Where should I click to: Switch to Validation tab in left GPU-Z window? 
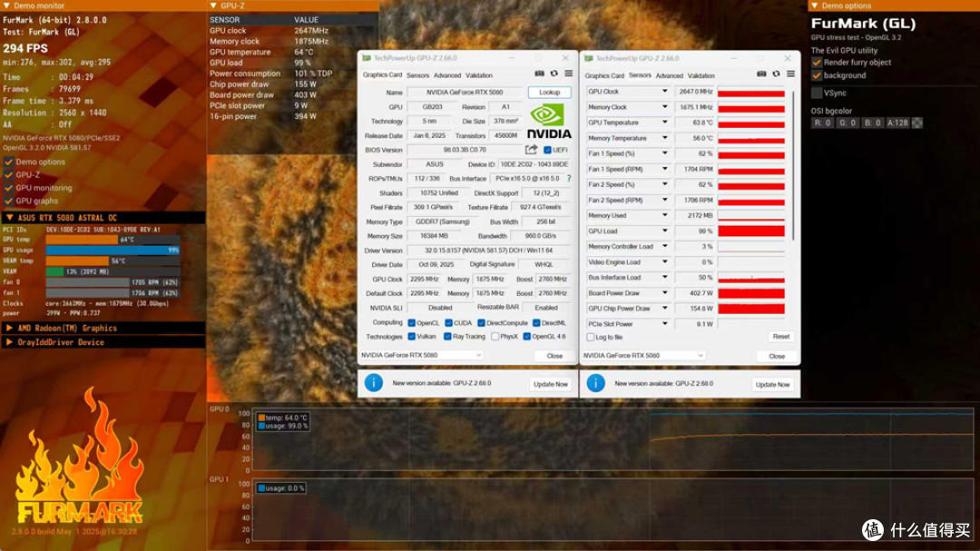[x=479, y=75]
